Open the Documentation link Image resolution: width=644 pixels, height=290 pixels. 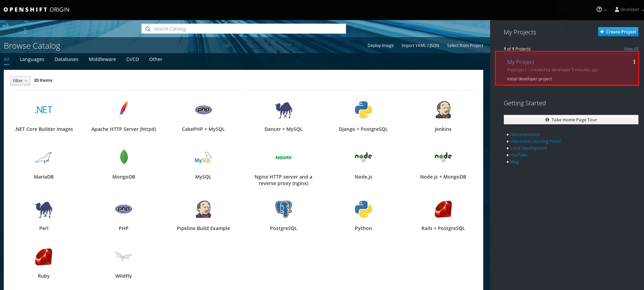pos(525,135)
